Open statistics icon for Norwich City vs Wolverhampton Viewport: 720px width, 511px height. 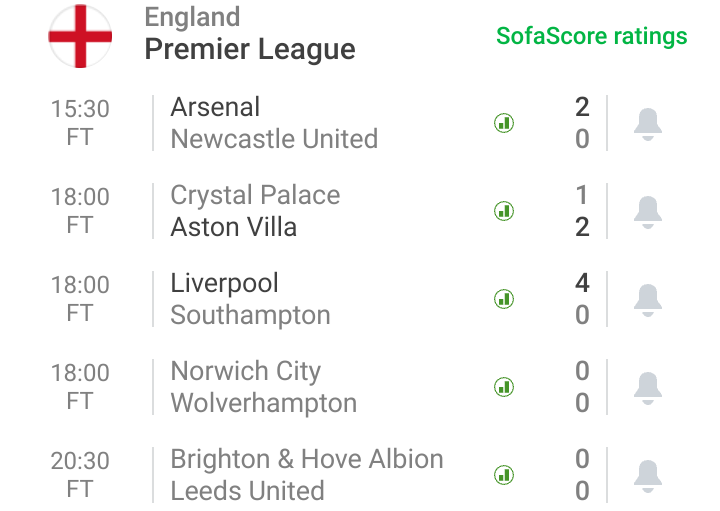pos(504,387)
